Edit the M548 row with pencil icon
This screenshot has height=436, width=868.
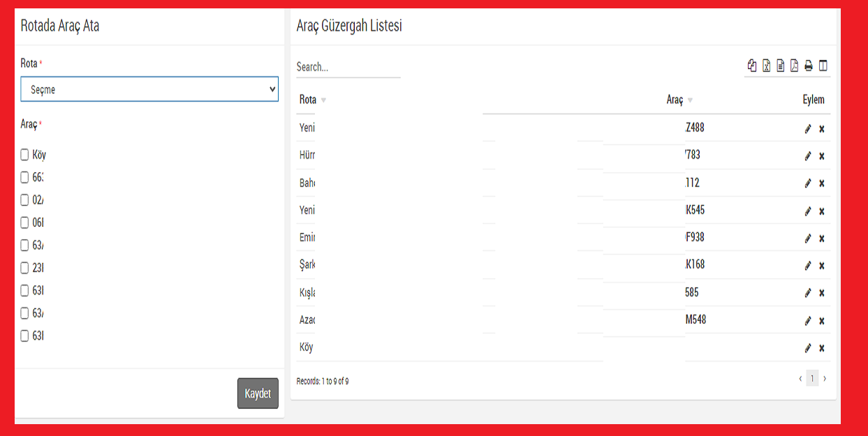click(808, 321)
